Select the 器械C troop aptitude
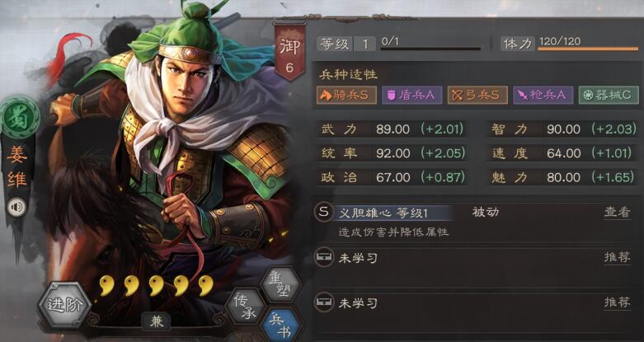Viewport: 644px width, 342px height. coord(609,96)
